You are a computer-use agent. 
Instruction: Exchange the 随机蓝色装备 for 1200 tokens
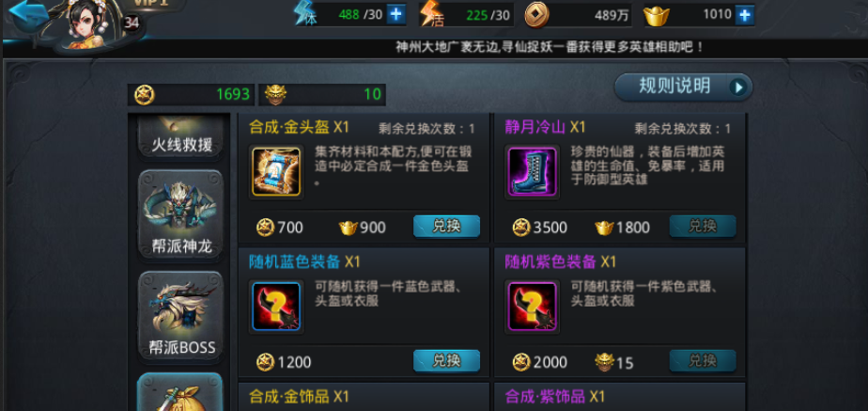tap(446, 360)
